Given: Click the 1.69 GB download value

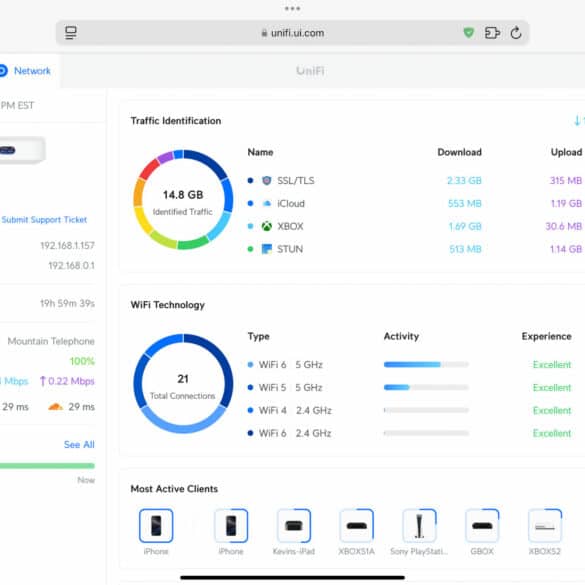Looking at the screenshot, I should pyautogui.click(x=465, y=226).
